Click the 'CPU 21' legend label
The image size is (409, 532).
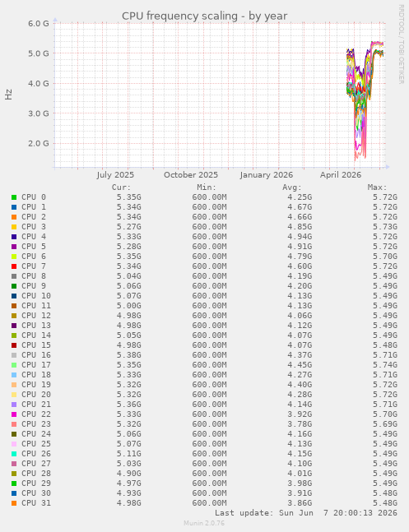point(36,404)
